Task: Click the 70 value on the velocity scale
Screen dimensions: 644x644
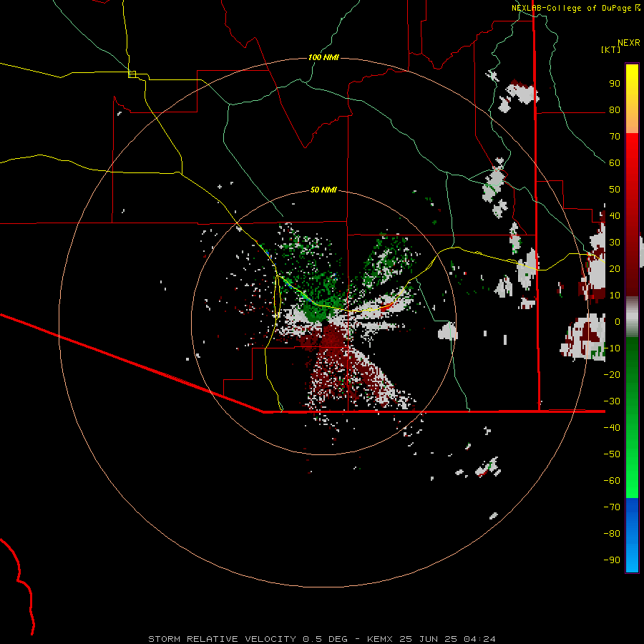Action: click(x=615, y=137)
